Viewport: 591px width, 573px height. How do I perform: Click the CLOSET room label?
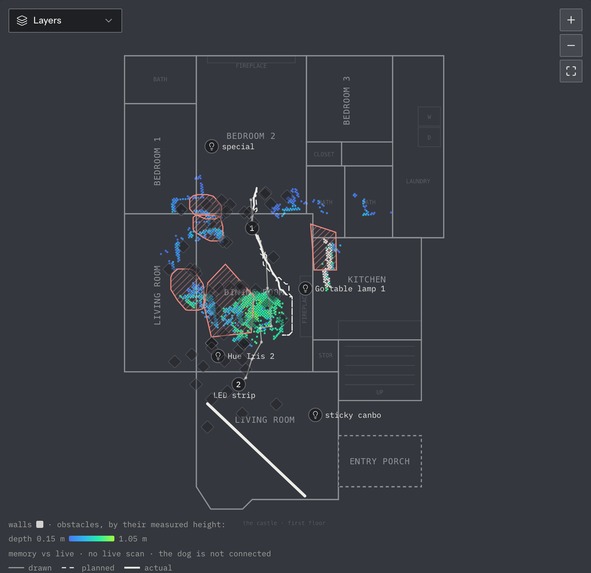[324, 154]
